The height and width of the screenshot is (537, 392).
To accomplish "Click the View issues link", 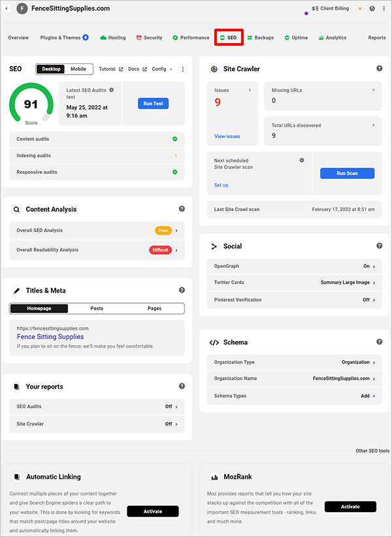I will (x=227, y=137).
